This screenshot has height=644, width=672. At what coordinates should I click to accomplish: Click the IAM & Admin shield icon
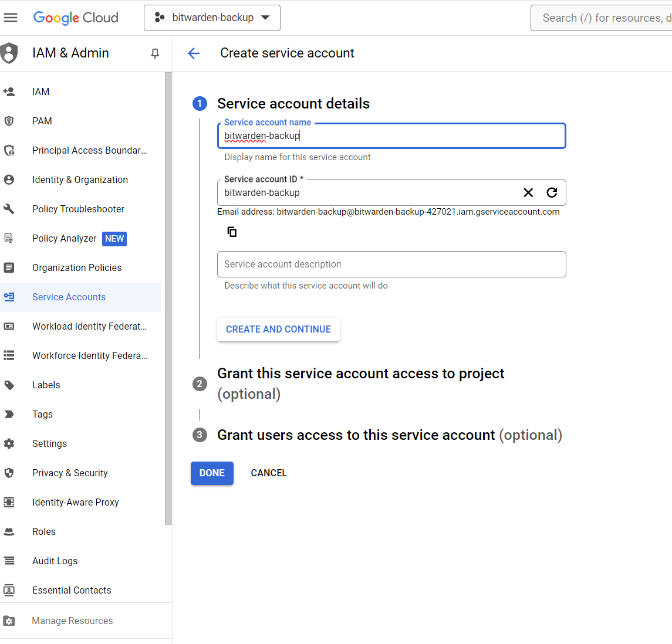9,53
